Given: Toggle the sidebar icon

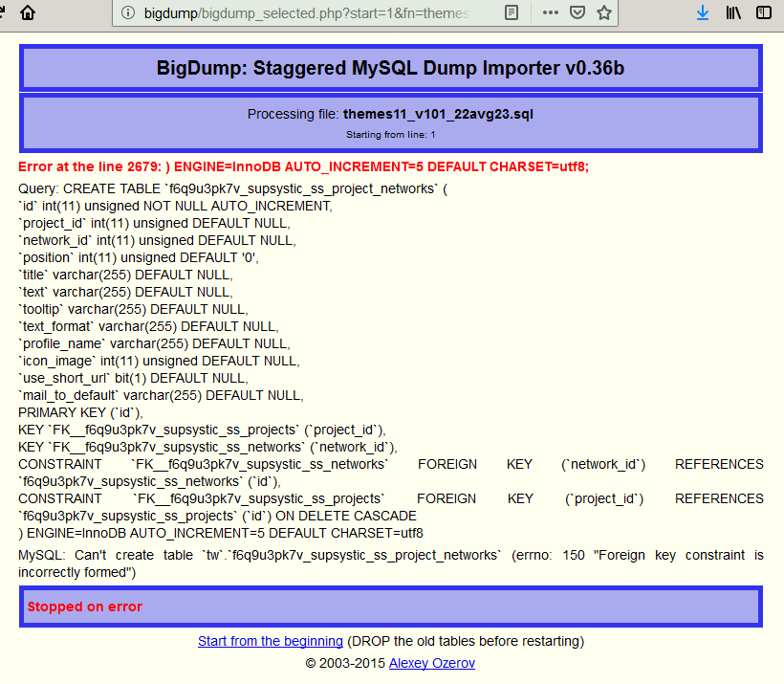Looking at the screenshot, I should click(763, 13).
